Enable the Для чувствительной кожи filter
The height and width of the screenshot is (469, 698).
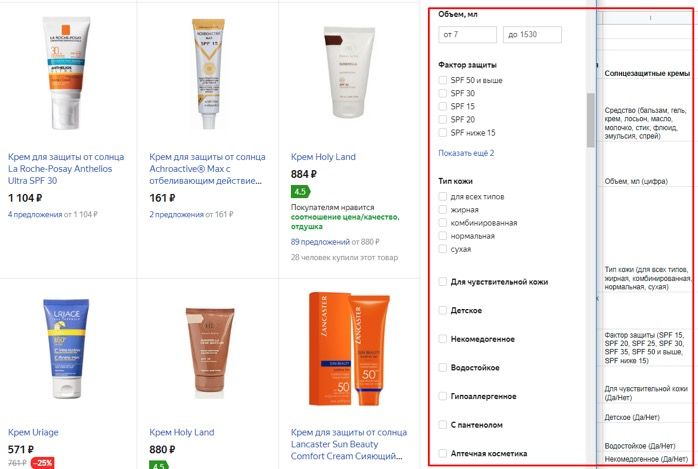pyautogui.click(x=442, y=282)
